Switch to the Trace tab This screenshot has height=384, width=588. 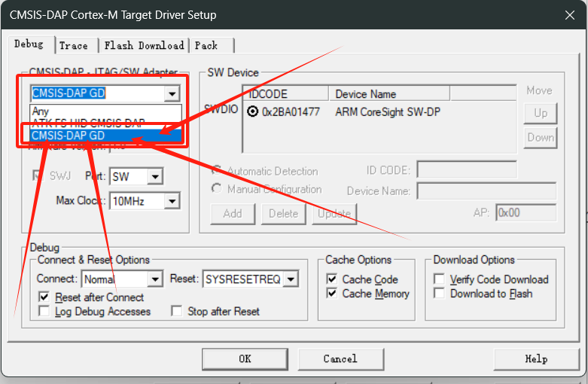74,45
